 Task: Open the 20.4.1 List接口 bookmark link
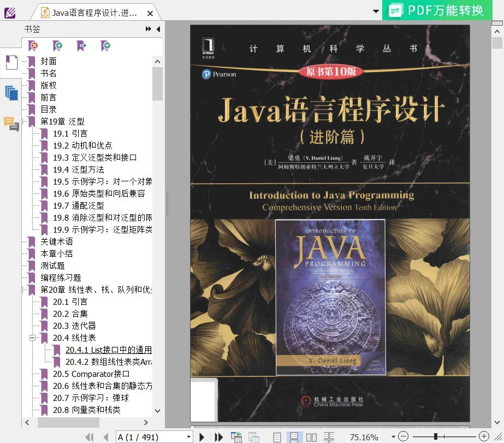(109, 350)
